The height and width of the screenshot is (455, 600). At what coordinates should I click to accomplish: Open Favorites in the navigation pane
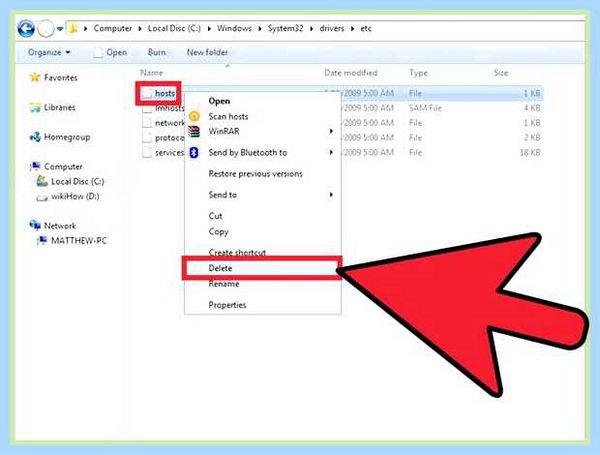(x=60, y=78)
